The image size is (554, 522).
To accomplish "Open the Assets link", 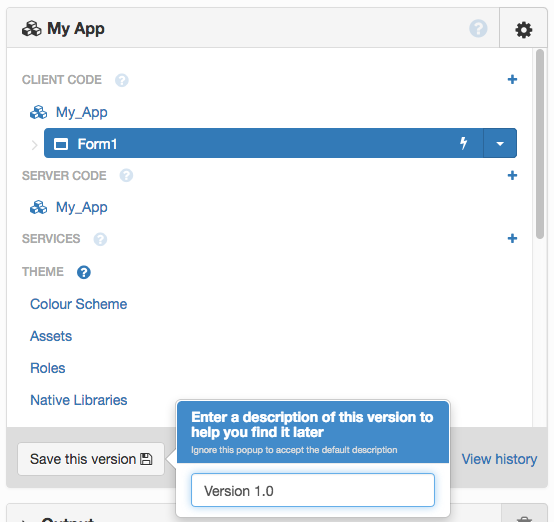I will tap(51, 336).
